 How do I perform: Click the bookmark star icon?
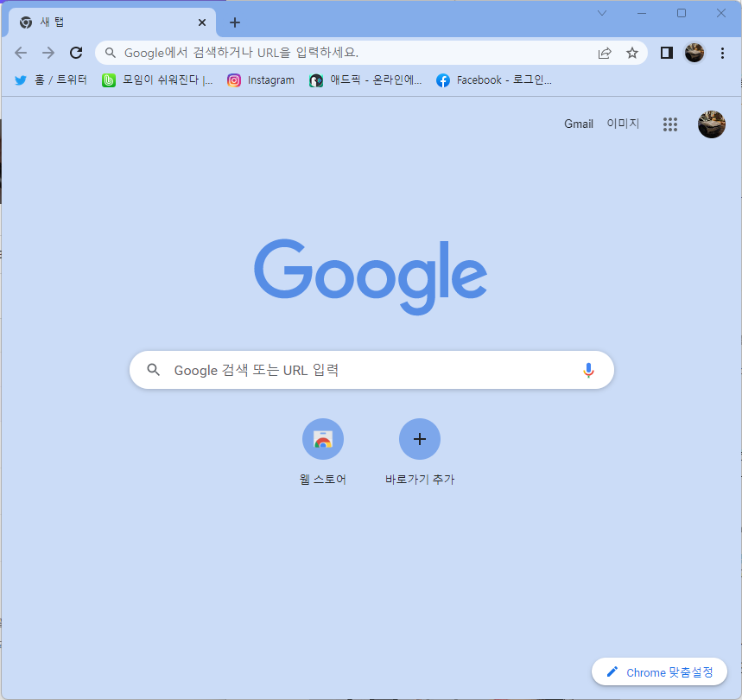pos(631,53)
